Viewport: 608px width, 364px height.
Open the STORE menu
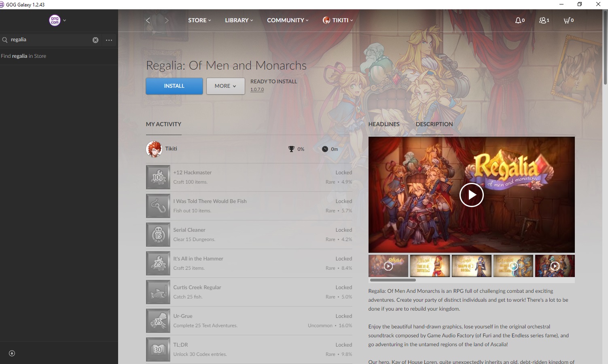(x=199, y=20)
